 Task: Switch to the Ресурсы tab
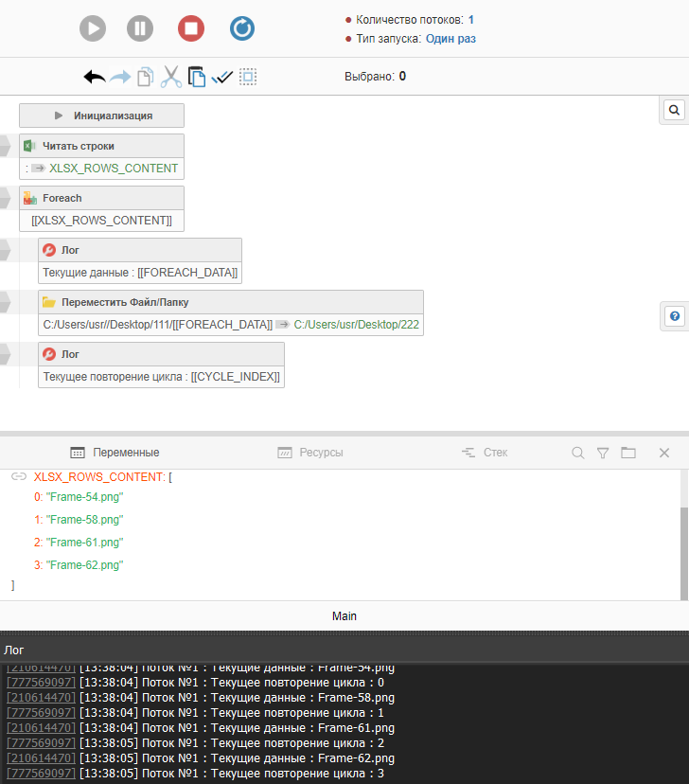click(310, 453)
